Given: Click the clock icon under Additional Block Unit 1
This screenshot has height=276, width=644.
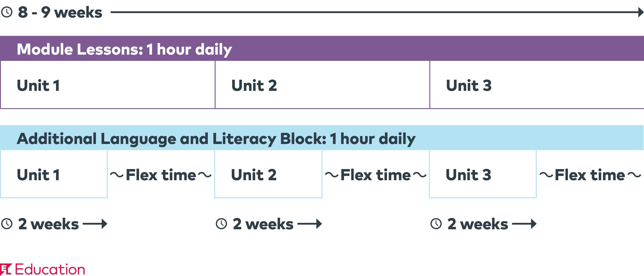Looking at the screenshot, I should [7, 223].
